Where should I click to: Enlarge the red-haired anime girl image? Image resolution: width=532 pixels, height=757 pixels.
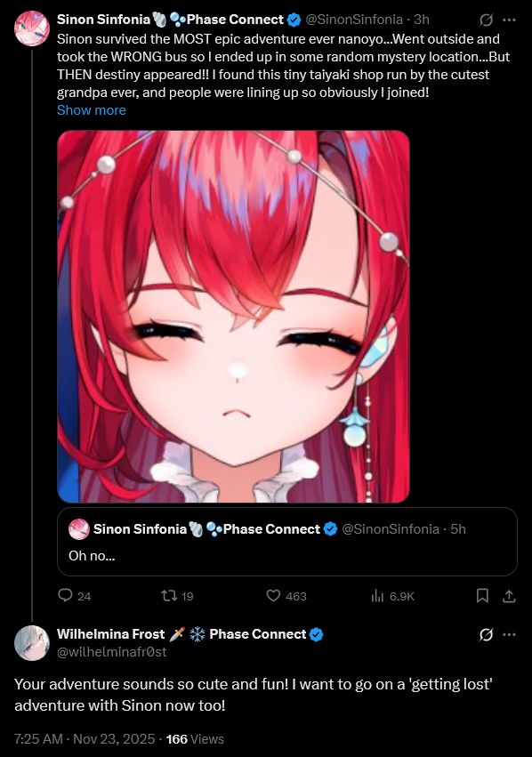pyautogui.click(x=233, y=317)
